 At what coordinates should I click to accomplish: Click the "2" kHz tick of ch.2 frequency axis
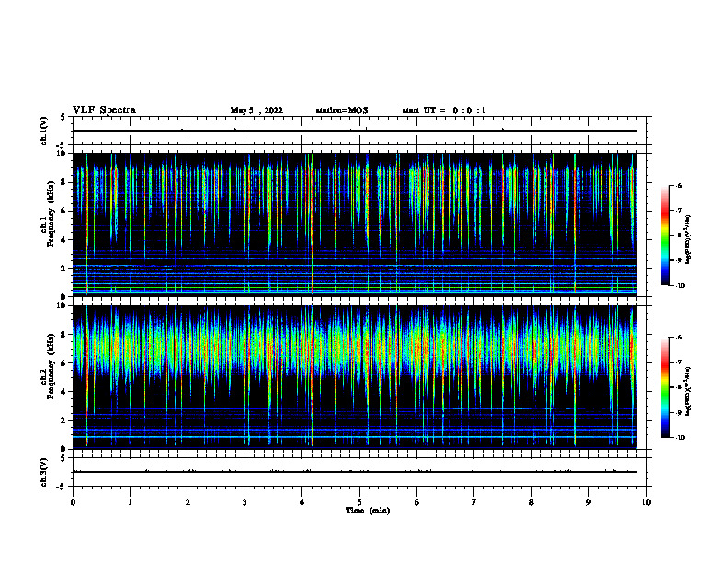coord(63,420)
